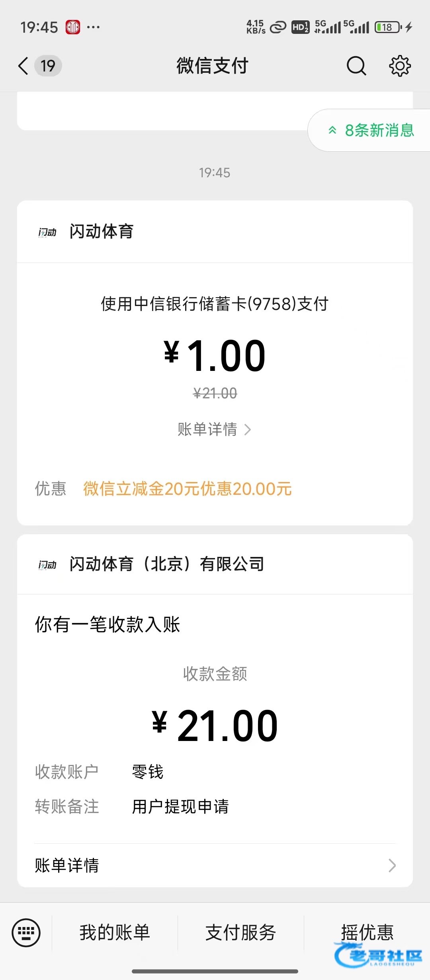
Task: Open 闪动体育（北京）有限公司 merchant header
Action: (167, 564)
